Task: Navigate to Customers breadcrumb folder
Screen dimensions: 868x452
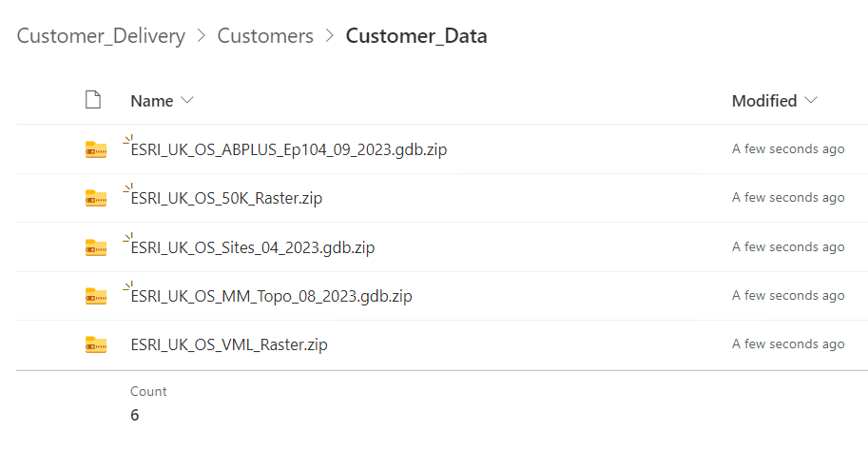Action: (x=265, y=36)
